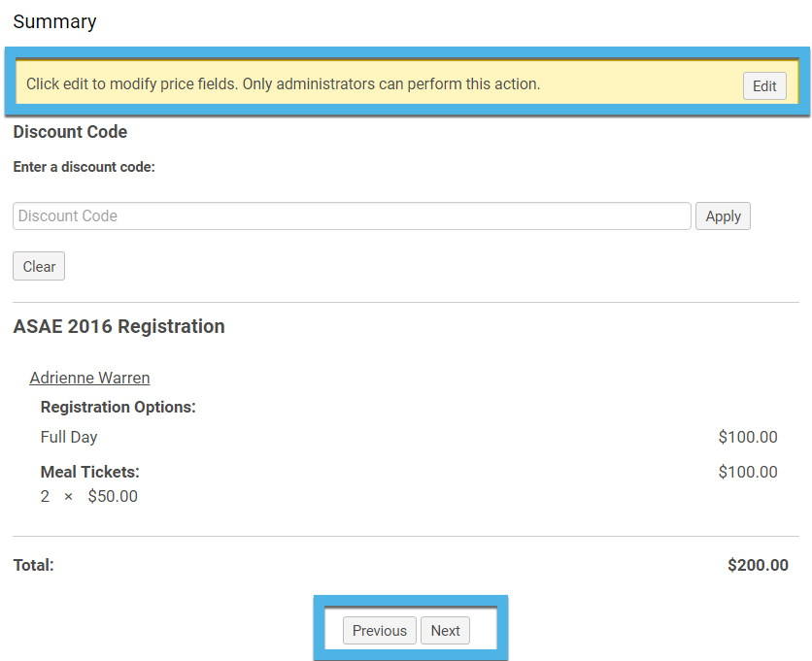
Task: Select the 'Enter a discount code:' label
Action: (x=84, y=167)
